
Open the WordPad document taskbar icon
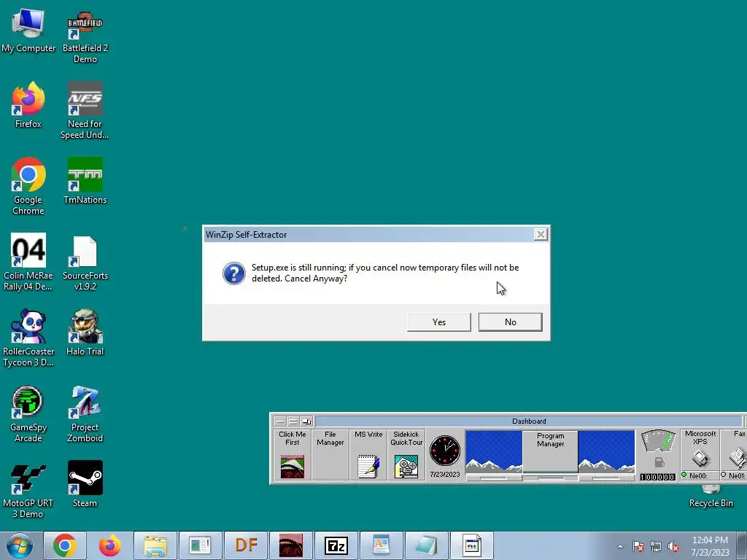pyautogui.click(x=382, y=545)
